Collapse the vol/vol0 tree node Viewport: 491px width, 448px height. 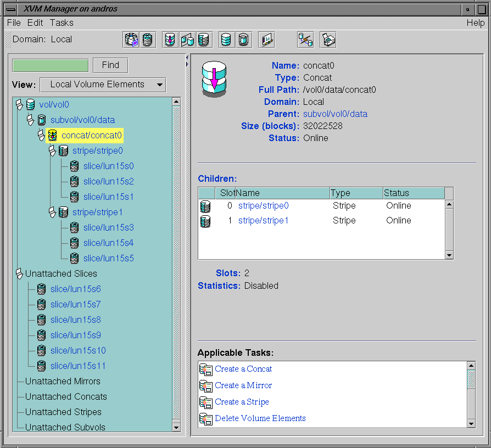click(x=19, y=104)
